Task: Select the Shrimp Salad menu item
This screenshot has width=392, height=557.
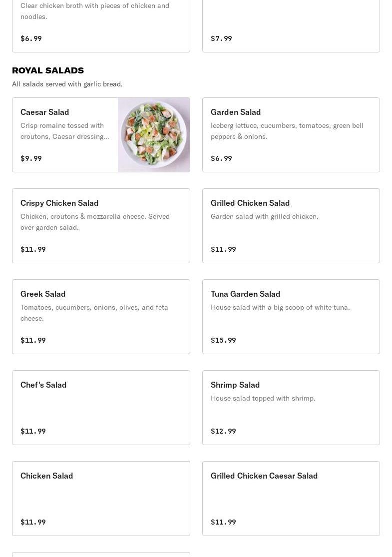Action: click(x=291, y=408)
